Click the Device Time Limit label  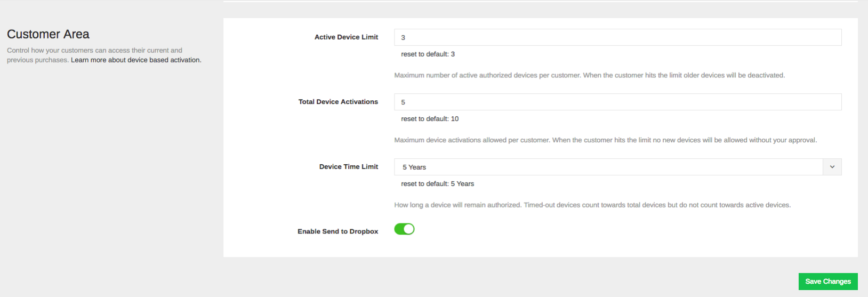pos(349,167)
